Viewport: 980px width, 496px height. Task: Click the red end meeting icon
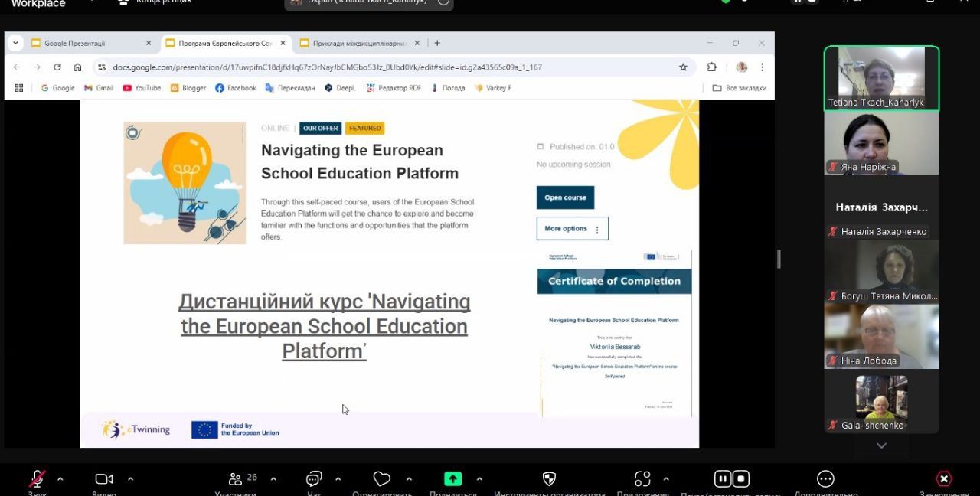coord(944,479)
